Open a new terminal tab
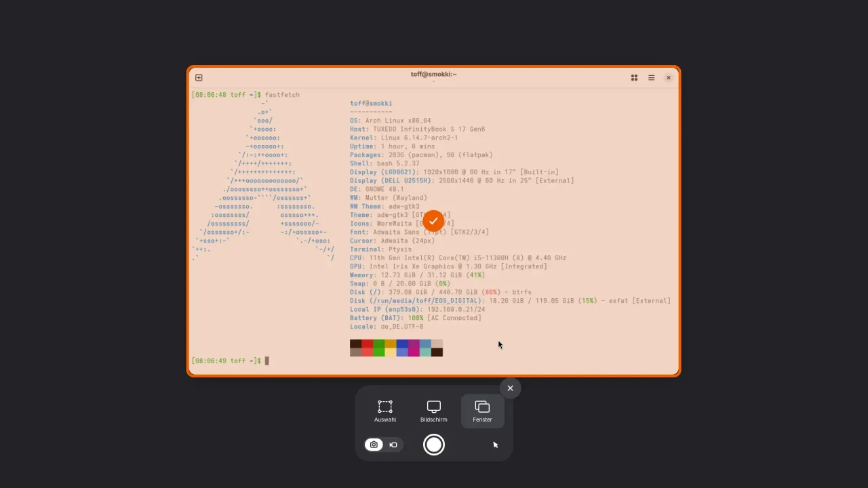 [199, 78]
